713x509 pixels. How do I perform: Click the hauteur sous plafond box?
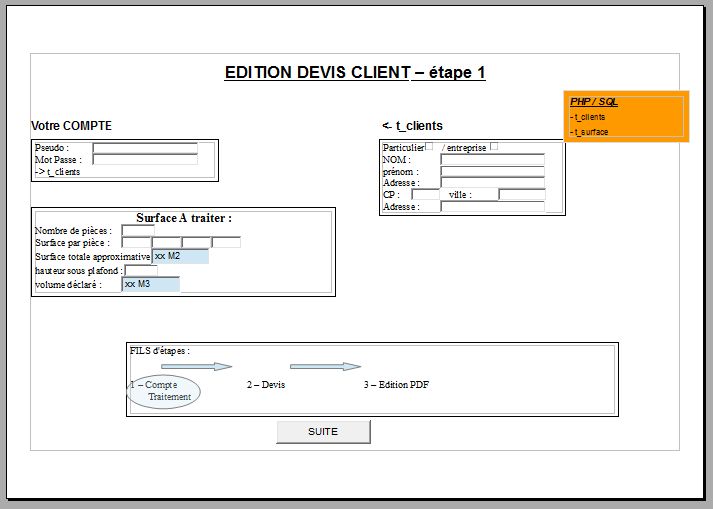(x=141, y=271)
